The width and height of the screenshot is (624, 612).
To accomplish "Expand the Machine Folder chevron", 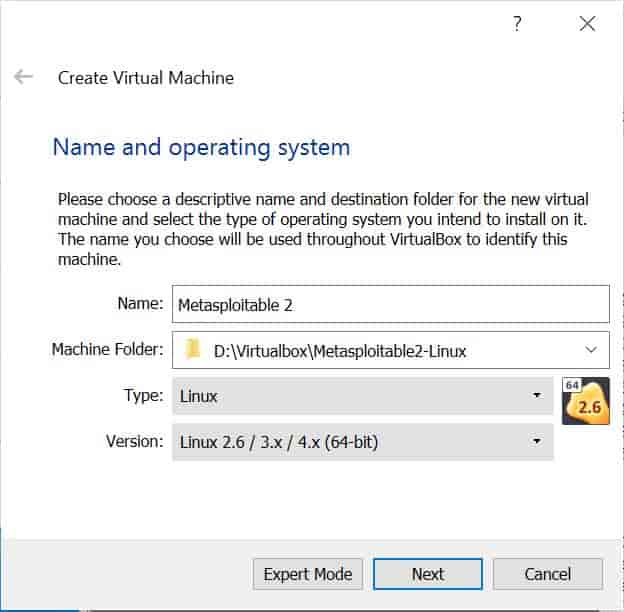I will [591, 350].
